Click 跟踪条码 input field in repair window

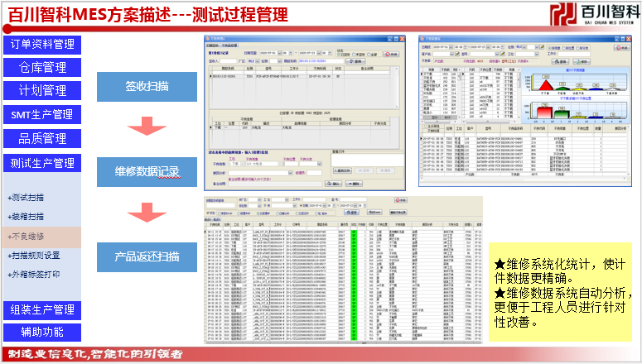(321, 61)
